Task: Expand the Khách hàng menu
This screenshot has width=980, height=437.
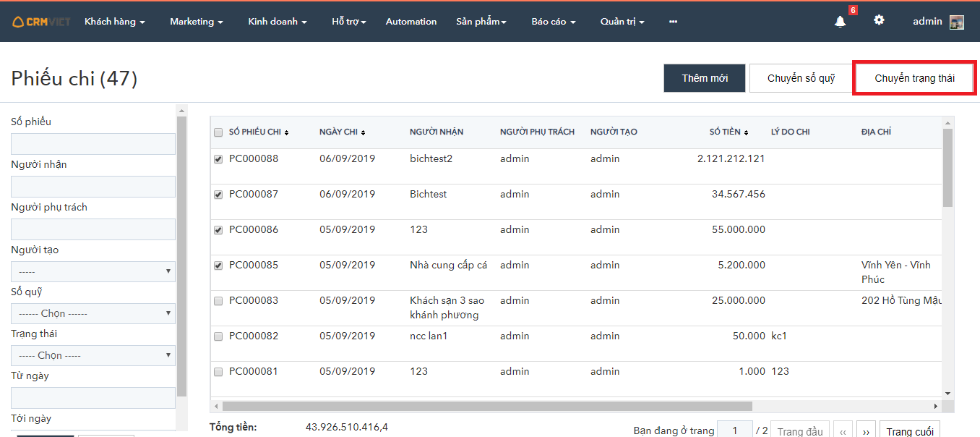Action: tap(115, 22)
